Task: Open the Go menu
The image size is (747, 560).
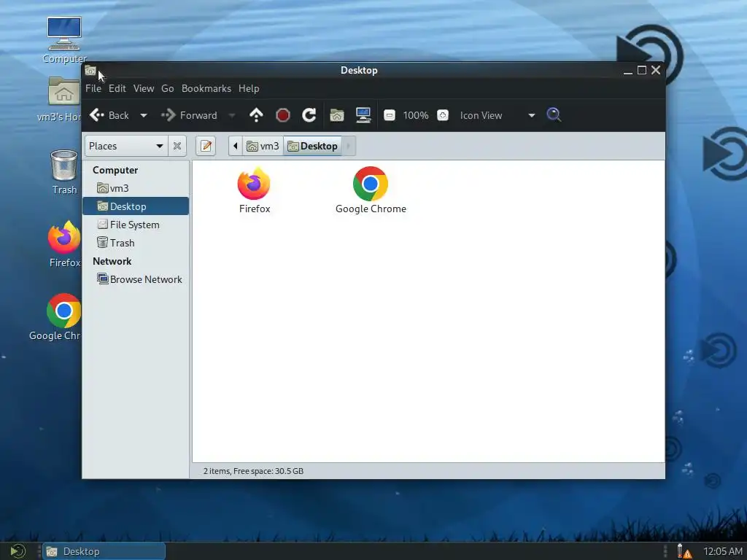Action: (x=167, y=88)
